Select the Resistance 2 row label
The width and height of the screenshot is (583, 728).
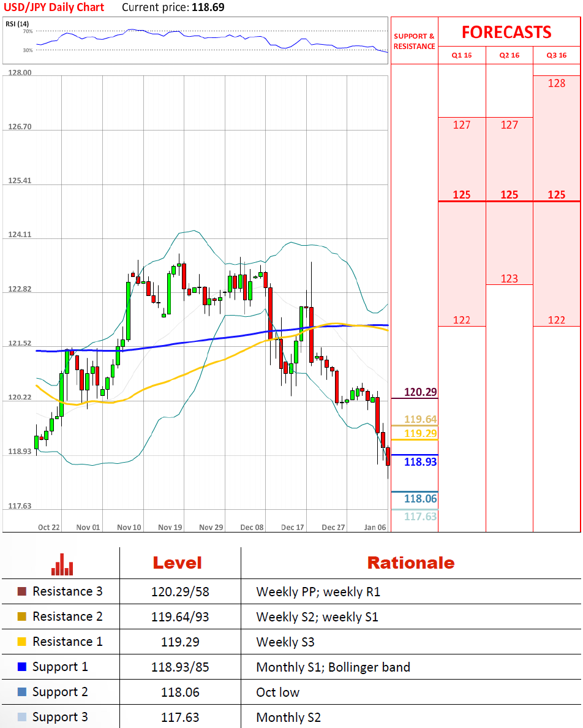(x=67, y=616)
